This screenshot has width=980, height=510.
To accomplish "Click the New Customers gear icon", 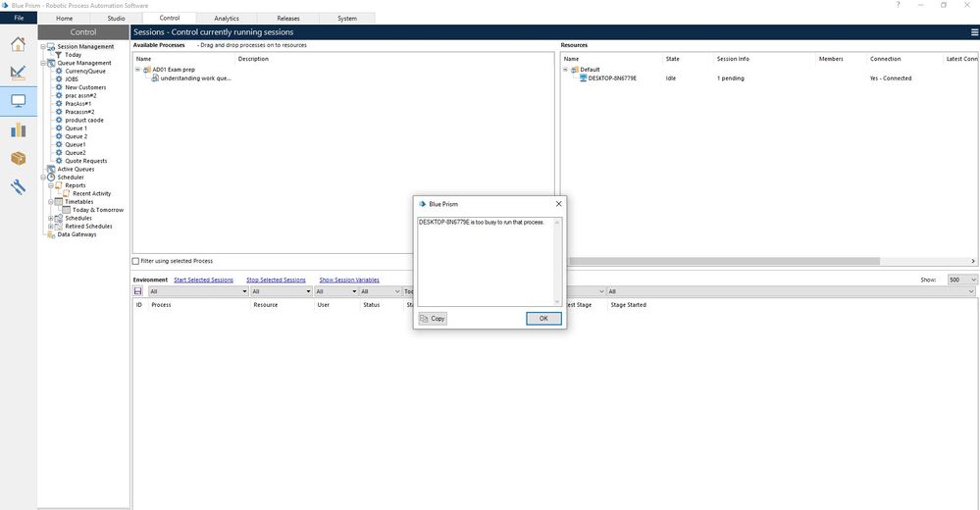I will click(60, 87).
